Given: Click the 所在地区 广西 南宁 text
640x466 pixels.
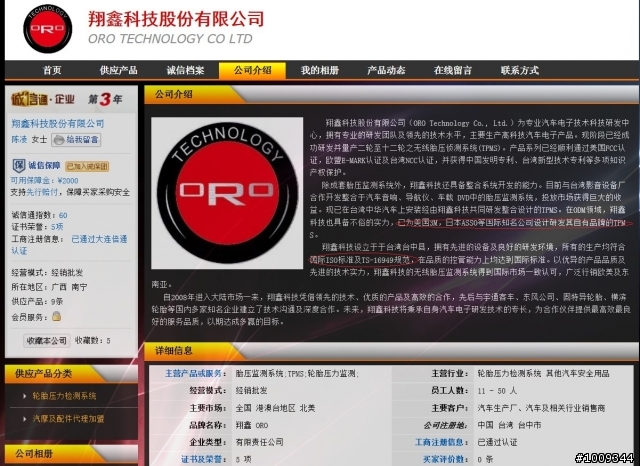Looking at the screenshot, I should 49,287.
